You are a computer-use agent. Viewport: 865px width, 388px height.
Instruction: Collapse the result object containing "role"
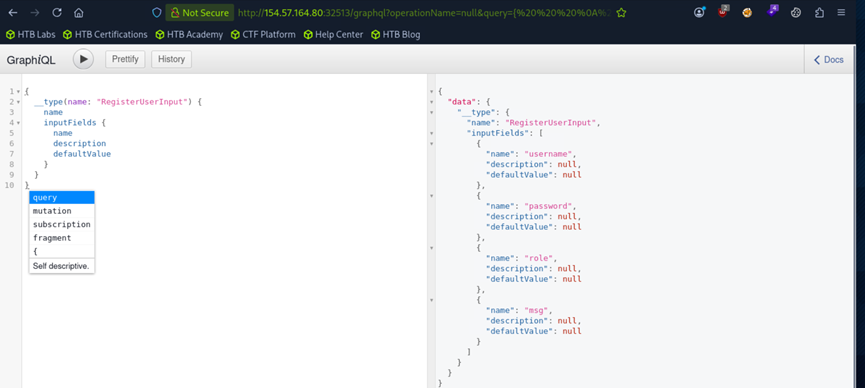(x=431, y=248)
